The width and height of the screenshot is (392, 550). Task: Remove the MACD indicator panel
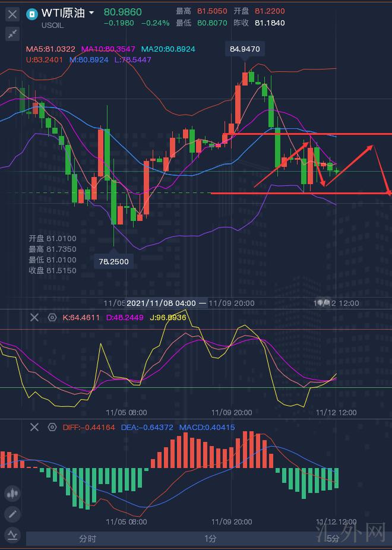point(34,427)
